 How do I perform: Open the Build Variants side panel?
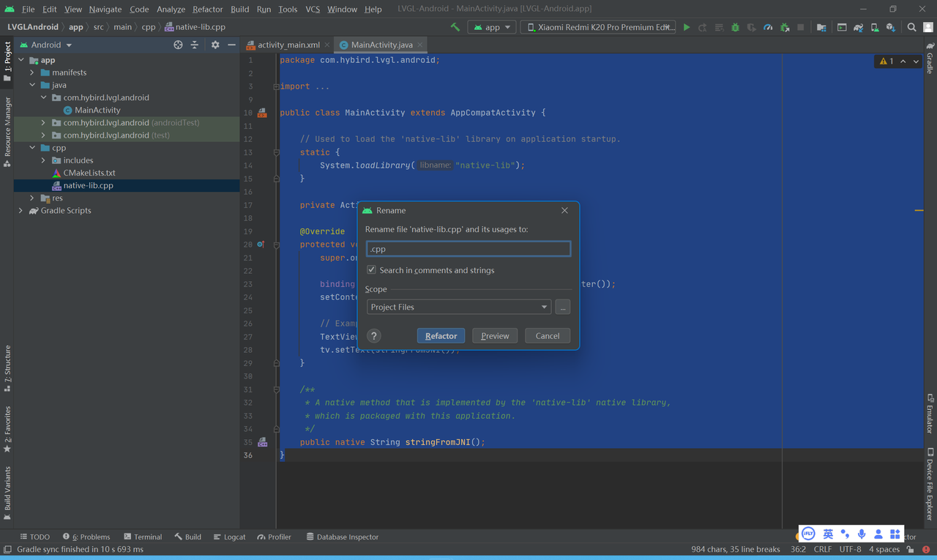click(7, 493)
